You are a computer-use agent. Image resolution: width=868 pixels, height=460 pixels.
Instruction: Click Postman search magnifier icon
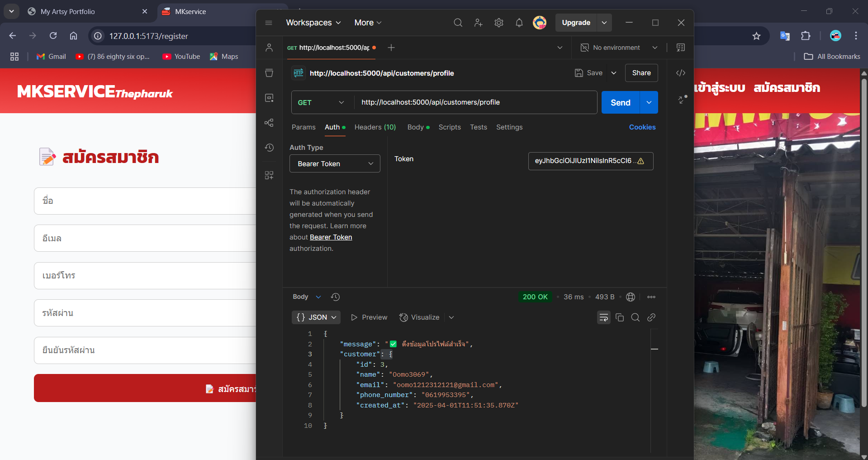(458, 23)
